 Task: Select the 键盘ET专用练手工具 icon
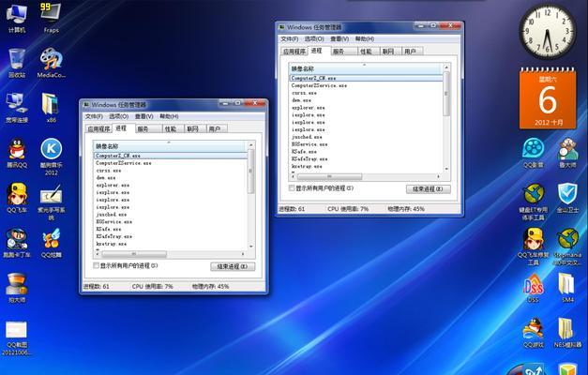click(534, 202)
